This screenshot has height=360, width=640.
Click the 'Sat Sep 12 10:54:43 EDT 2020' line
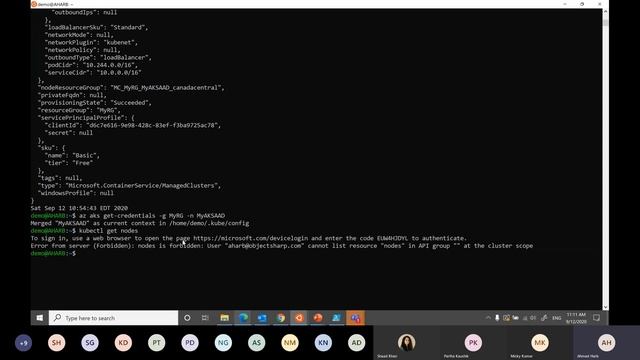79,208
